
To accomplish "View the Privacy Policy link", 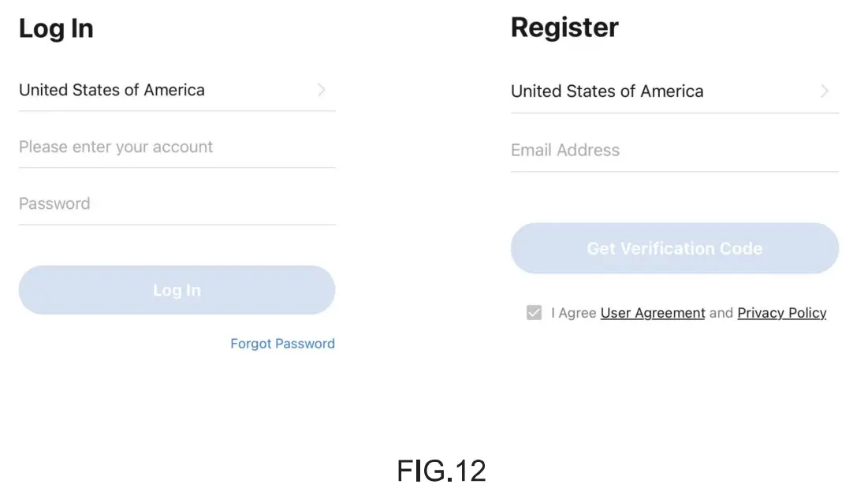I will click(781, 313).
